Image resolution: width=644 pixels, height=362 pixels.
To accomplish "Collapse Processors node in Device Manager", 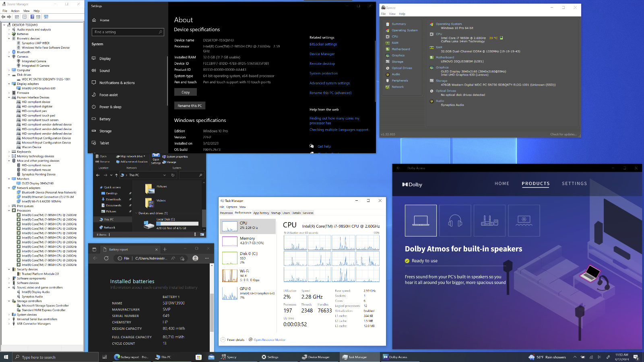I will click(x=9, y=210).
